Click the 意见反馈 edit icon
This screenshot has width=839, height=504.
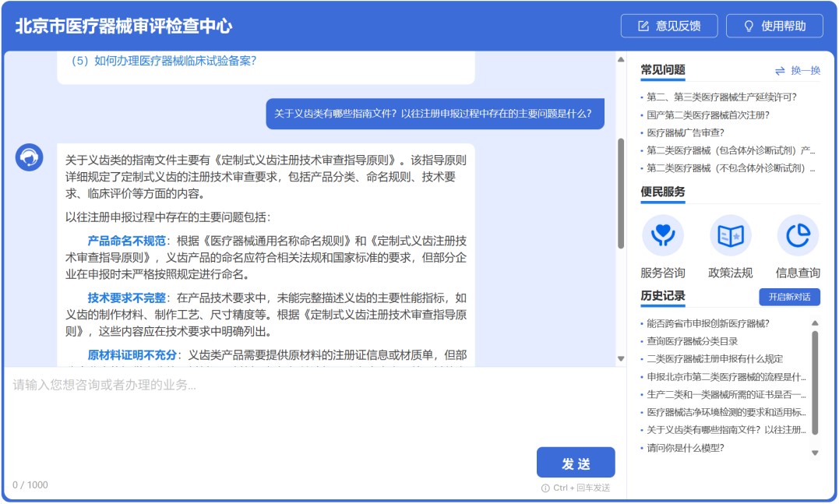(x=643, y=26)
